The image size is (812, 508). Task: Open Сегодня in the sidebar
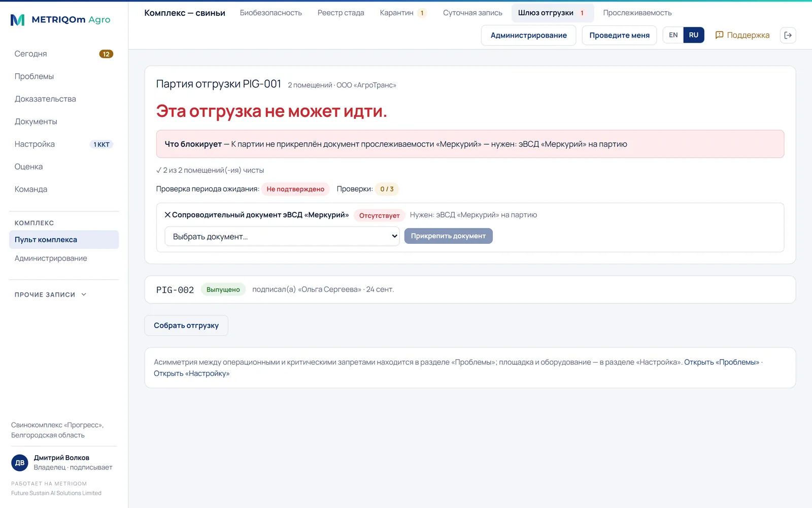click(64, 54)
